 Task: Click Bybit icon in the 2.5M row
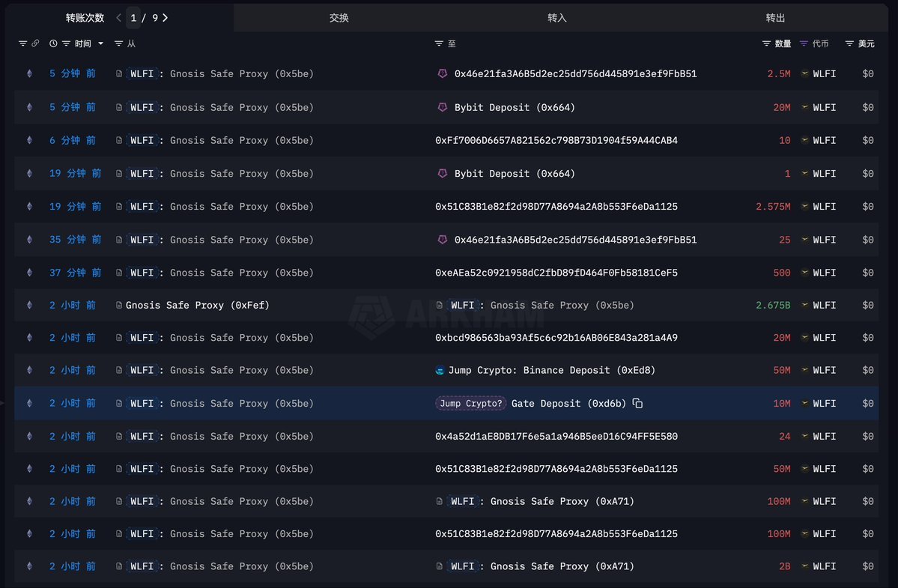[442, 74]
